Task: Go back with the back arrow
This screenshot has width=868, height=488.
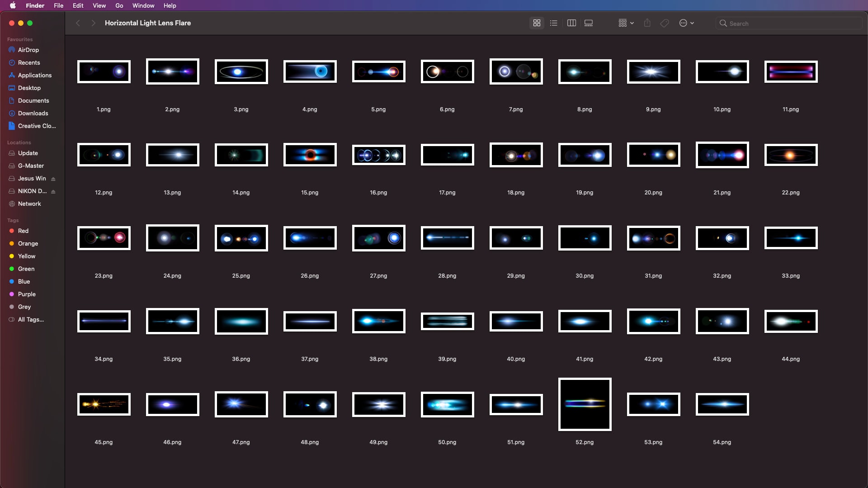Action: 78,23
